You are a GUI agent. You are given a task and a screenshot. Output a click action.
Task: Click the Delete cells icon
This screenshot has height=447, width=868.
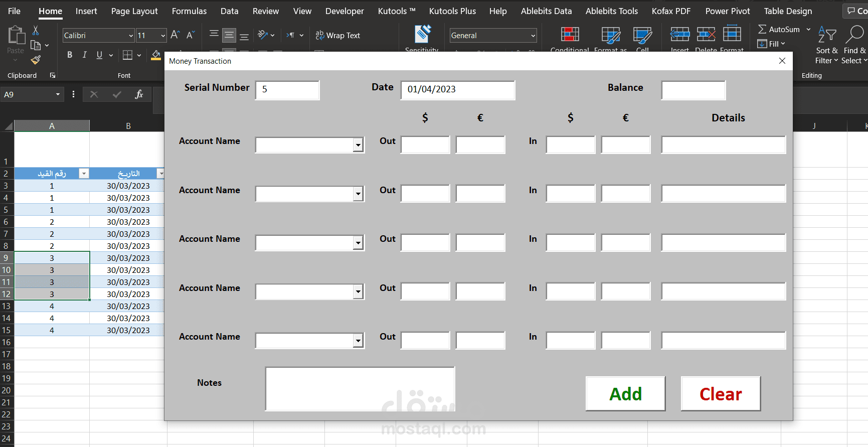[706, 34]
